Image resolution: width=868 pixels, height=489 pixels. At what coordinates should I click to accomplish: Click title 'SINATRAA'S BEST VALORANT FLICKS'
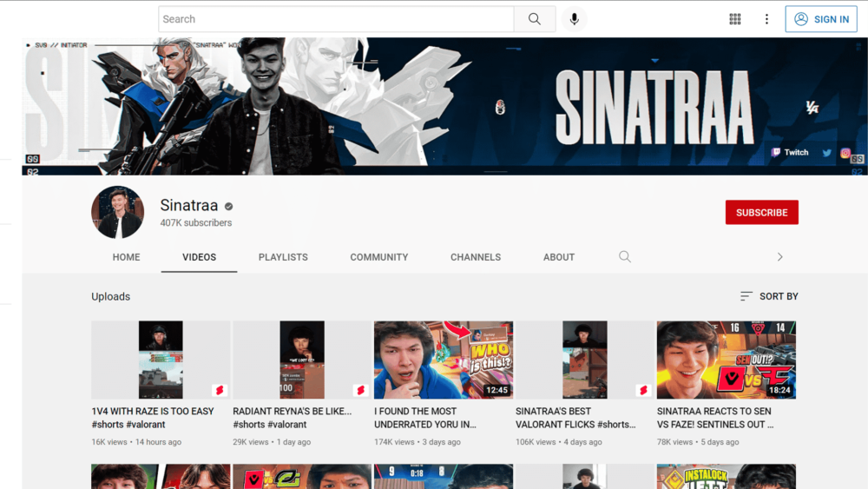(575, 418)
